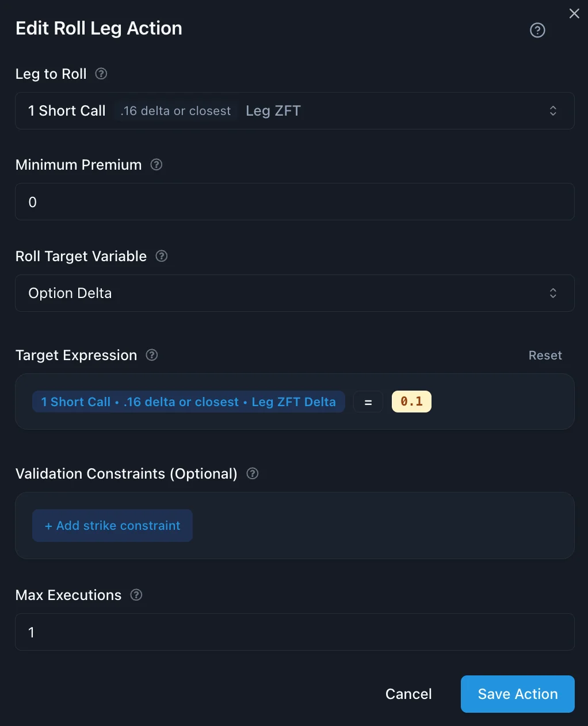588x726 pixels.
Task: Click the Roll Target Variable help icon
Action: [x=162, y=256]
